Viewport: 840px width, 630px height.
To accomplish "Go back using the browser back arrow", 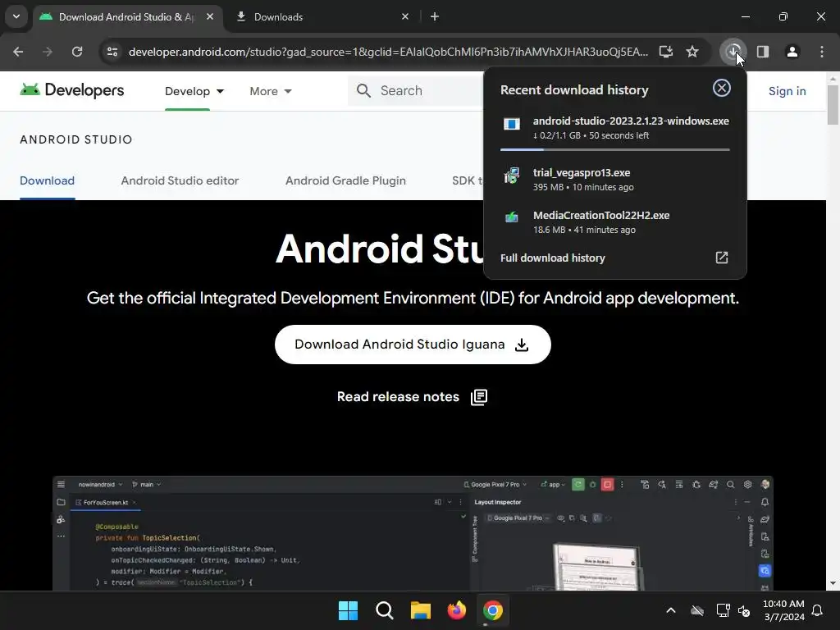I will (x=18, y=52).
